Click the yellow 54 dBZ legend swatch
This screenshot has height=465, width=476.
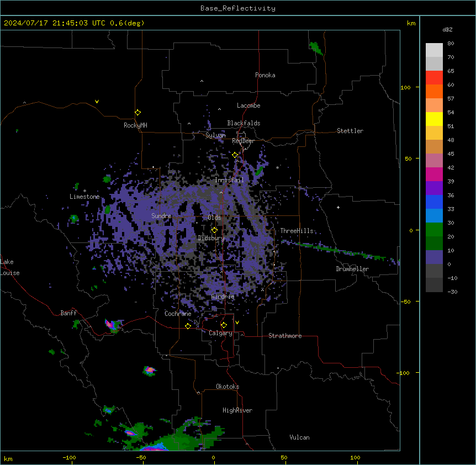[434, 119]
